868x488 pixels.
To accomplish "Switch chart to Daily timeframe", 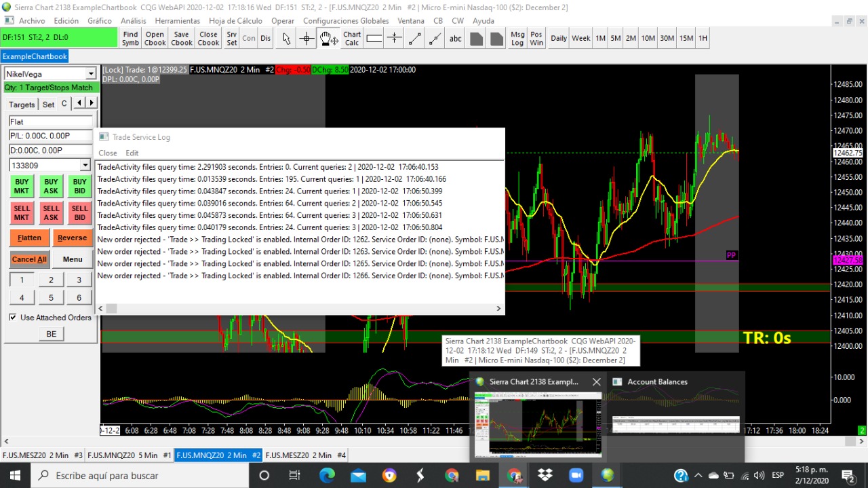I will [x=559, y=39].
